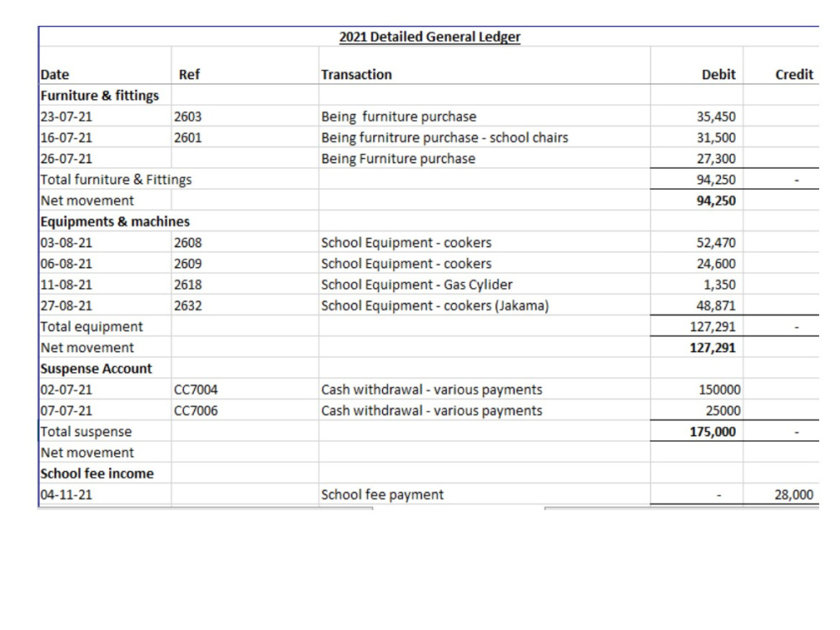
Task: Select the 'Debit' column header
Action: click(x=718, y=75)
